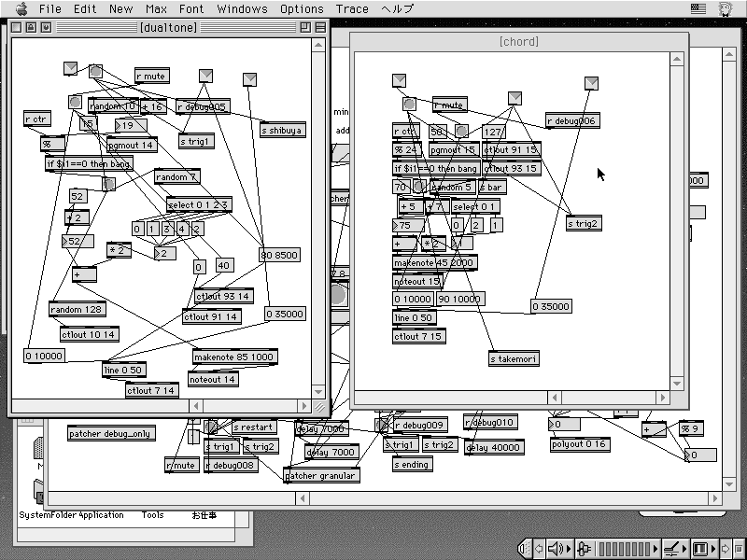
Task: Select the patcher granular object
Action: (x=321, y=475)
